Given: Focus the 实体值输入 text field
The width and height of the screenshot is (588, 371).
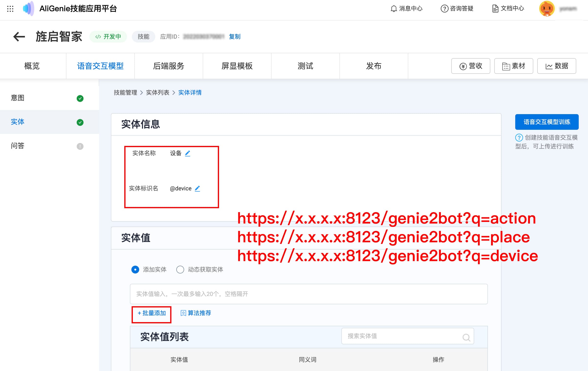Looking at the screenshot, I should point(309,294).
